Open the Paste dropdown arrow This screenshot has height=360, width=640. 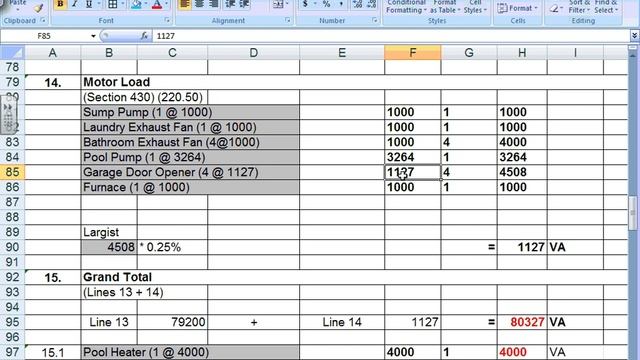pyautogui.click(x=18, y=9)
